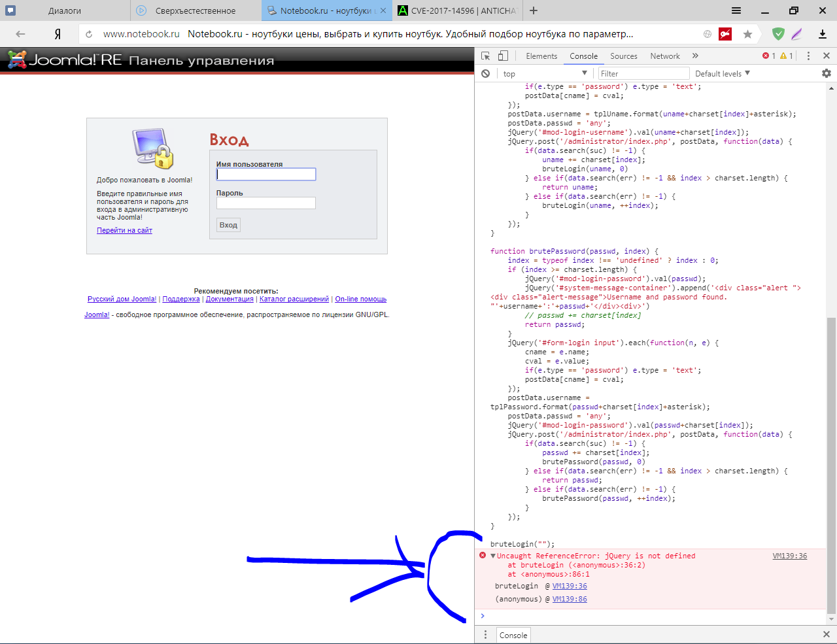Click the Пароль input field

(266, 203)
